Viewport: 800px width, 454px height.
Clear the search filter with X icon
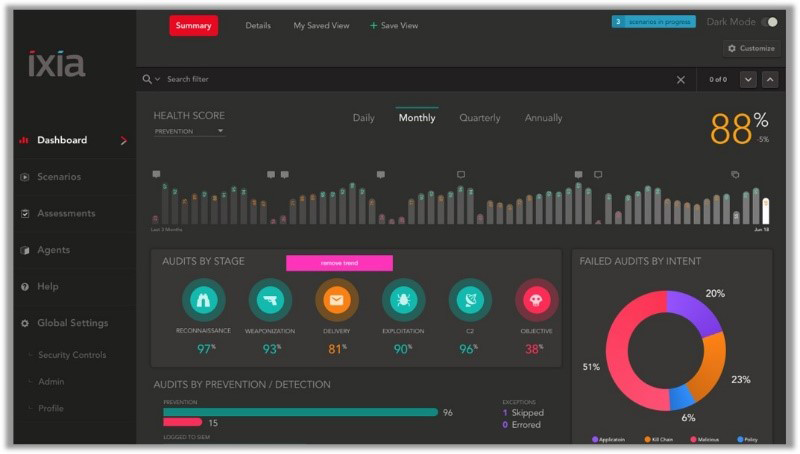[681, 79]
